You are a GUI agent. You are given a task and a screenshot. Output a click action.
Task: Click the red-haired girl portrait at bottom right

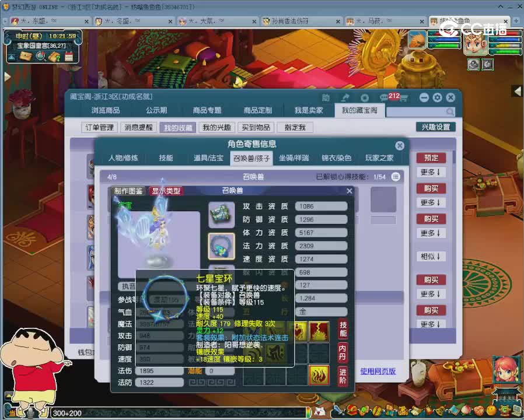(x=506, y=370)
